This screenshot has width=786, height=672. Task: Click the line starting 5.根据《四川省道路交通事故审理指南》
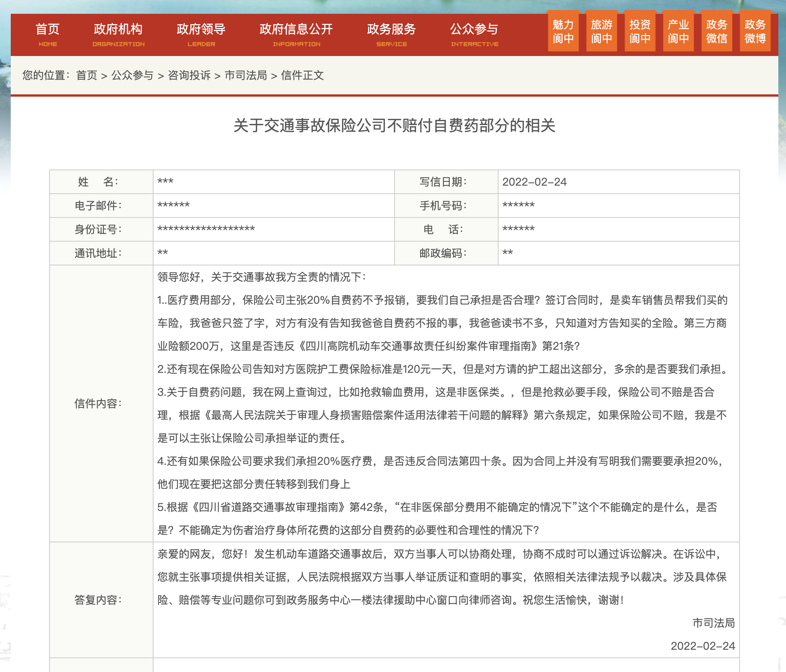point(437,507)
